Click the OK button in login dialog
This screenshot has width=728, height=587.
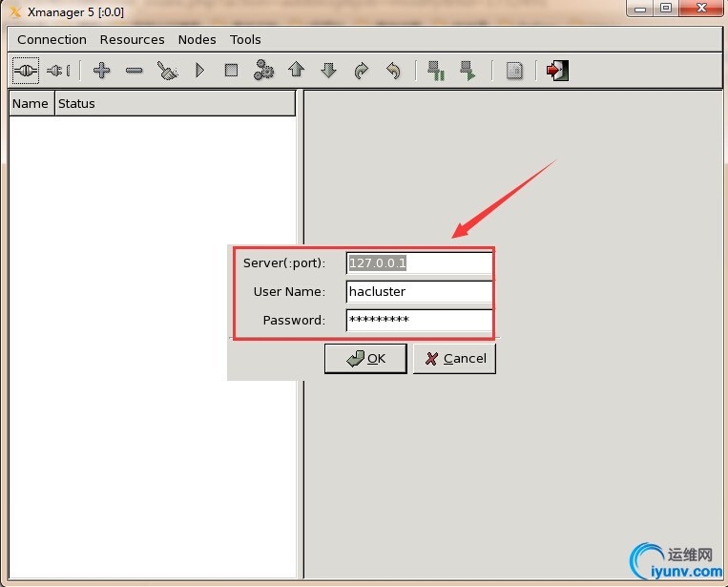[x=365, y=359]
